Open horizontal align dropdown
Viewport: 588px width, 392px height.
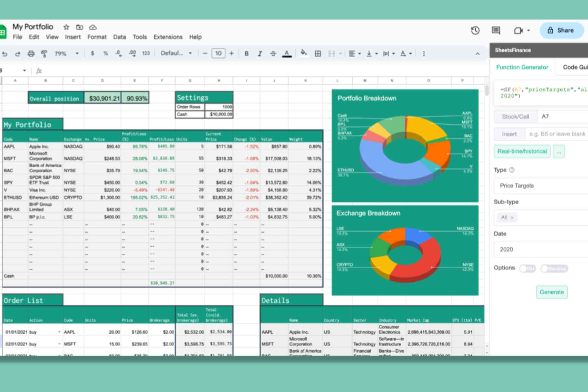(355, 54)
